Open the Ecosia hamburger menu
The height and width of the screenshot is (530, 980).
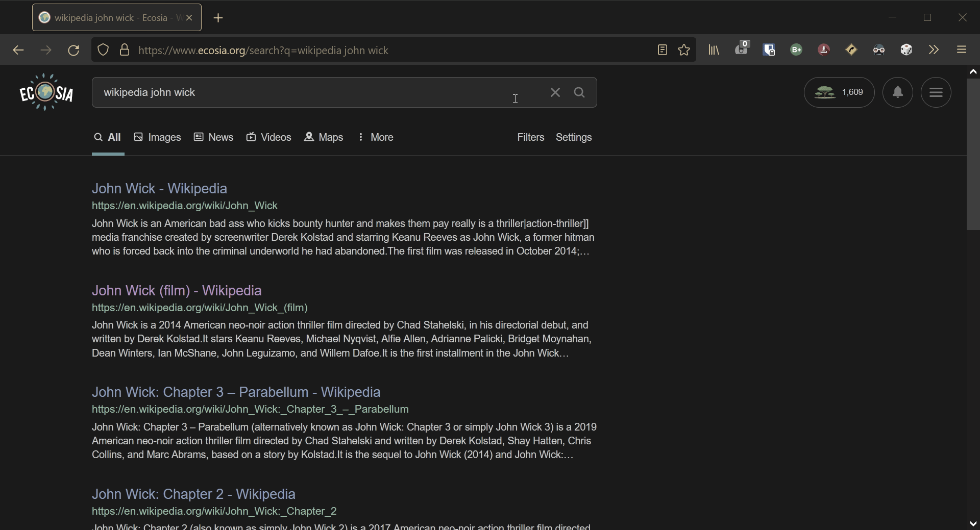(936, 92)
